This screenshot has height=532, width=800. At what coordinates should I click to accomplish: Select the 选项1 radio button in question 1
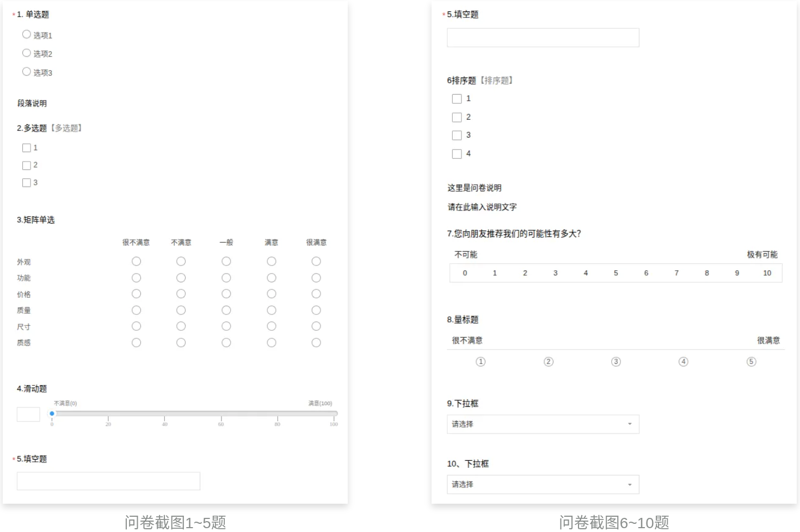pos(27,34)
